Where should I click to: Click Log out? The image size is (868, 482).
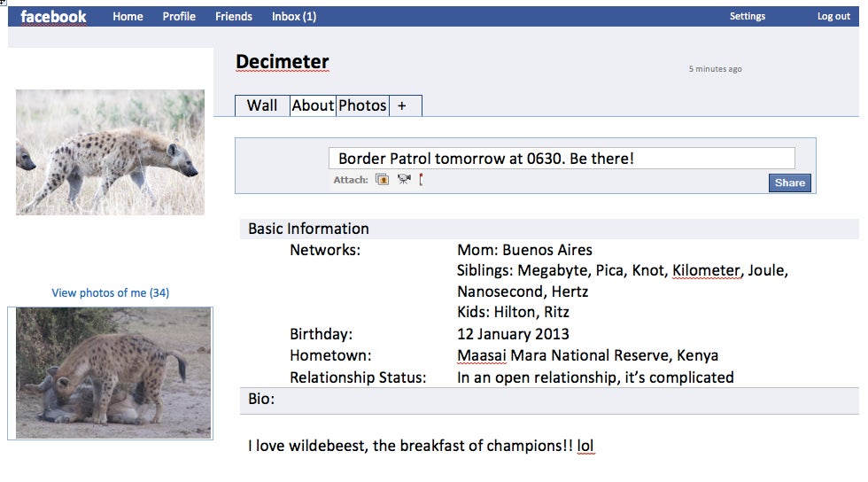coord(833,16)
